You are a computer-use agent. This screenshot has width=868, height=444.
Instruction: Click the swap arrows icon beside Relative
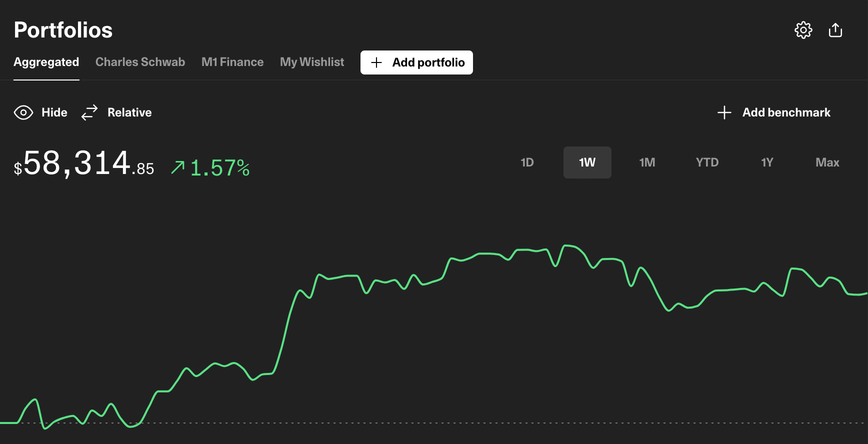pos(89,112)
